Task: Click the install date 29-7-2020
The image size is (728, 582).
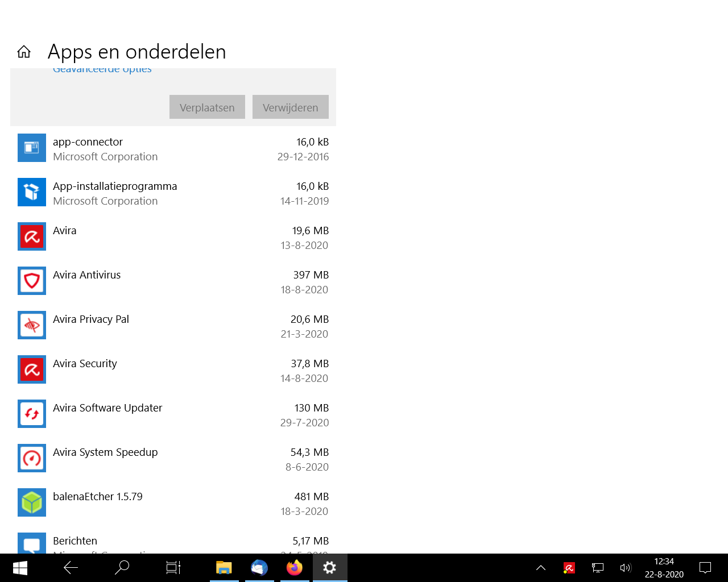Action: 305,423
